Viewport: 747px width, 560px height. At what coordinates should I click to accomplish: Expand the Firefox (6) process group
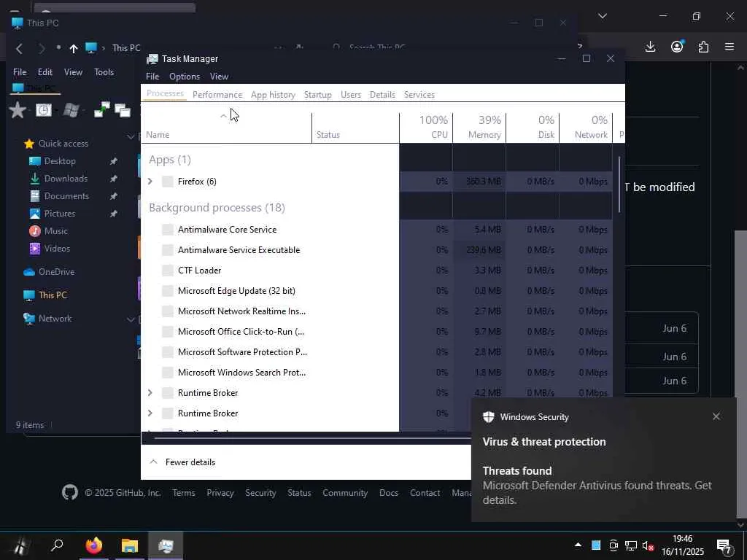tap(150, 181)
